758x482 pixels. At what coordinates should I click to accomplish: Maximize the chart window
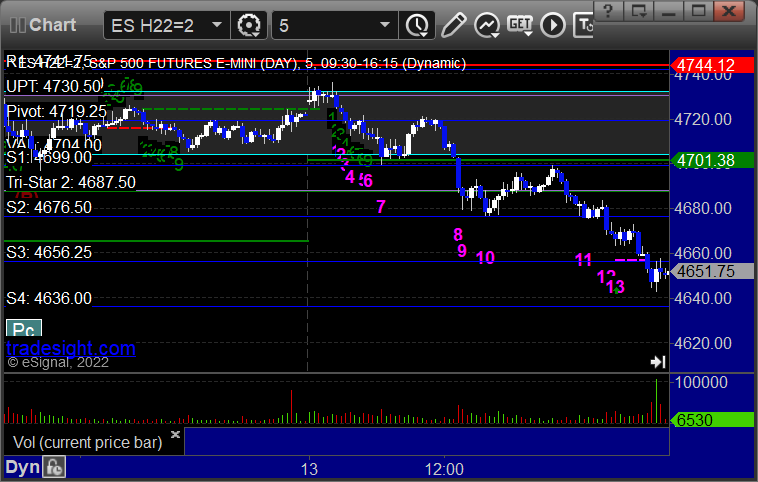[698, 11]
